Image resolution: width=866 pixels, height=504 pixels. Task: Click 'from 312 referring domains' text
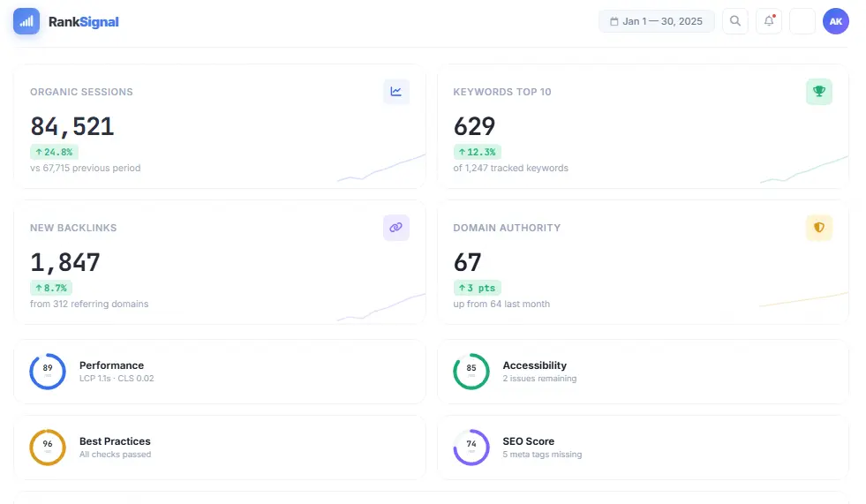coord(89,304)
